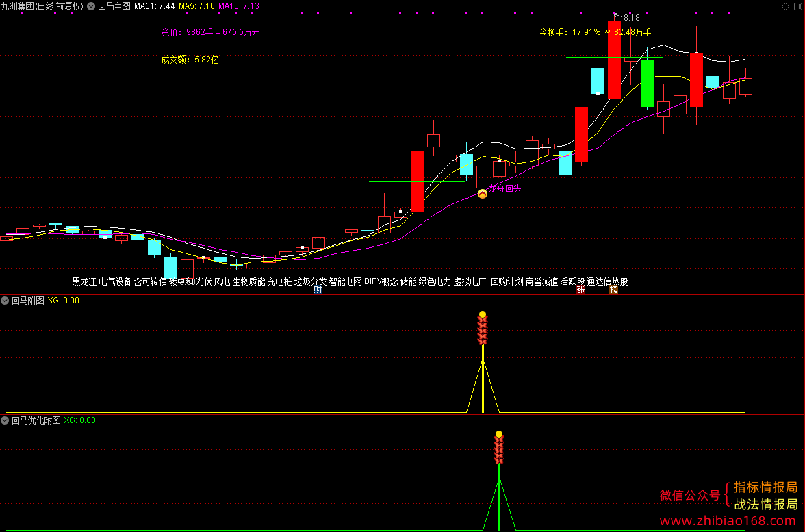Click the MA10: 7.13 readout
This screenshot has width=805, height=532.
(x=239, y=6)
